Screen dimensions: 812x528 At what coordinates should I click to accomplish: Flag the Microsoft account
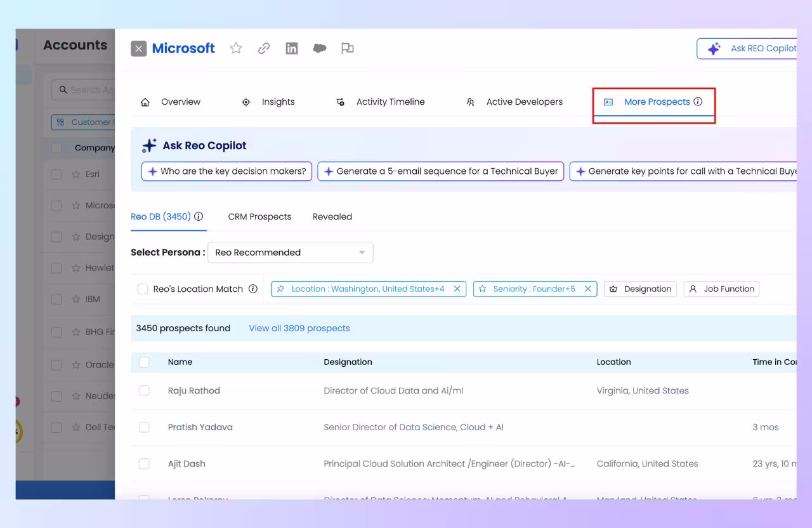click(x=348, y=48)
